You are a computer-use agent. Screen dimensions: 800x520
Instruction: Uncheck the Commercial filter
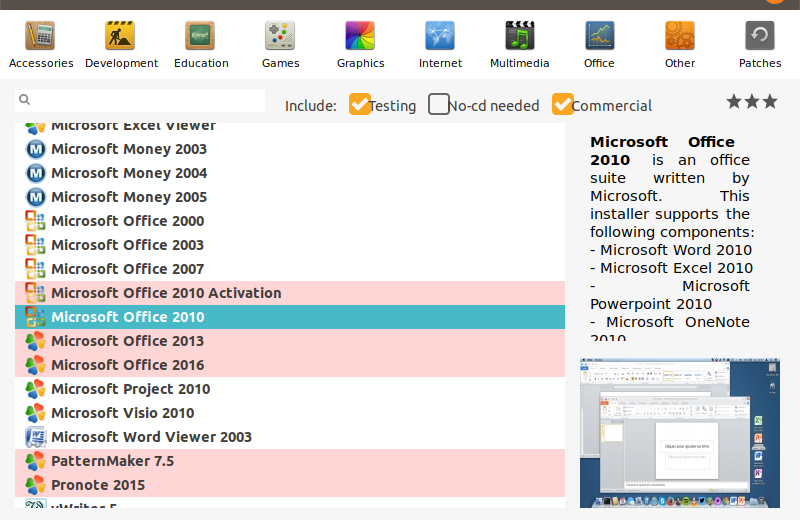[x=563, y=104]
